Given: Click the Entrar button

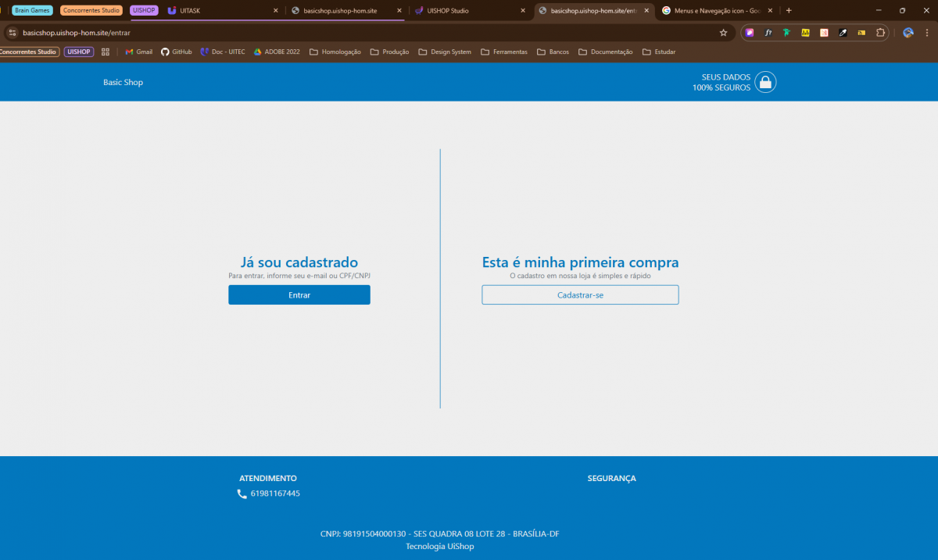Looking at the screenshot, I should pyautogui.click(x=299, y=295).
